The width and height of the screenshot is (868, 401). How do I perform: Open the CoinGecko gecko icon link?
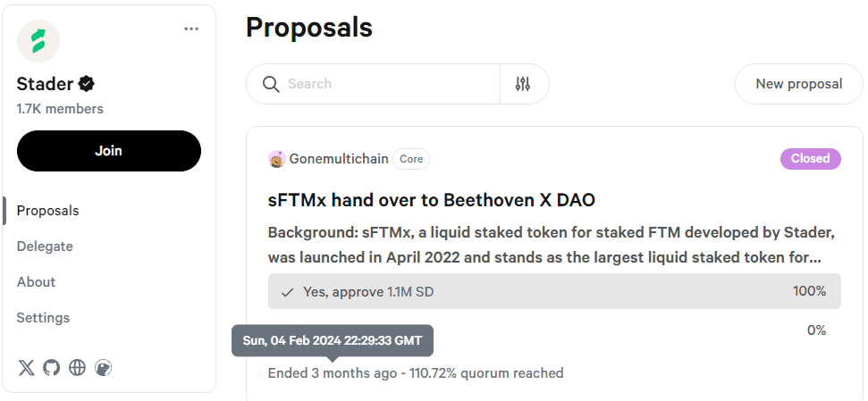click(104, 368)
